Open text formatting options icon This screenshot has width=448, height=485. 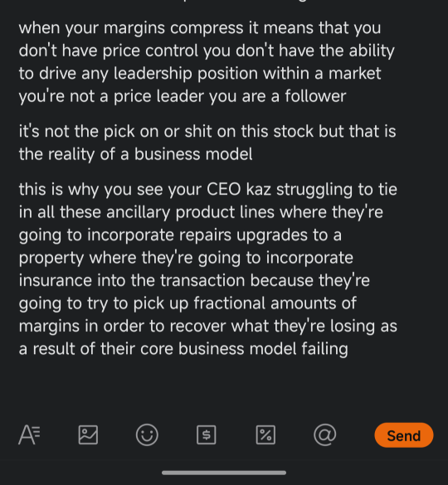pyautogui.click(x=29, y=434)
